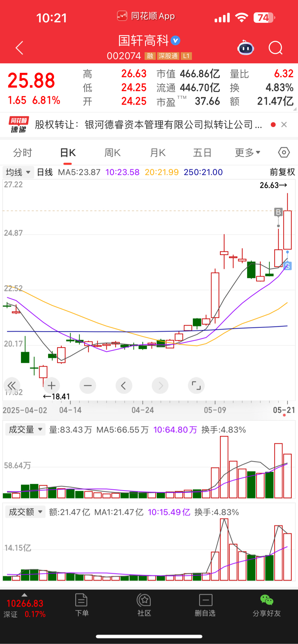The width and height of the screenshot is (298, 644).
Task: Open the 同花顺速递 news logo
Action: 19,125
